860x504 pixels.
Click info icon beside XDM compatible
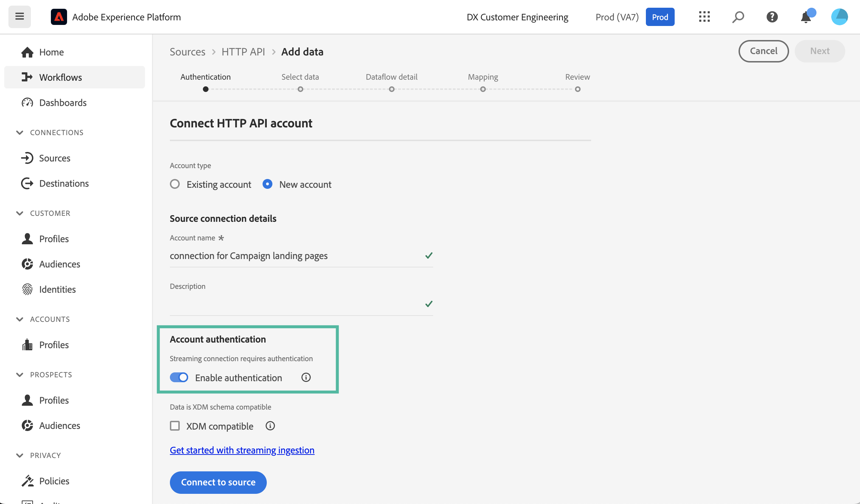tap(270, 426)
